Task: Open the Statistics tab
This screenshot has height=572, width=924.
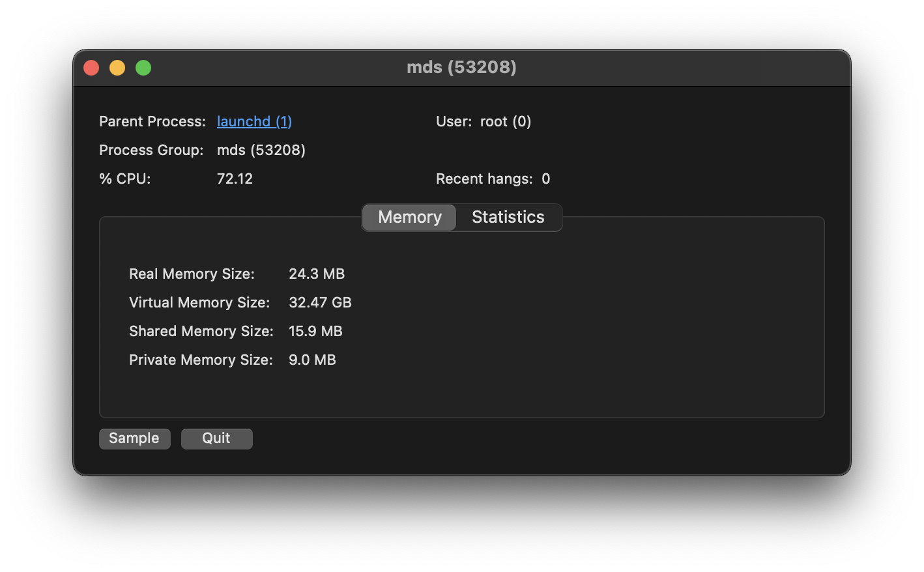Action: tap(508, 217)
